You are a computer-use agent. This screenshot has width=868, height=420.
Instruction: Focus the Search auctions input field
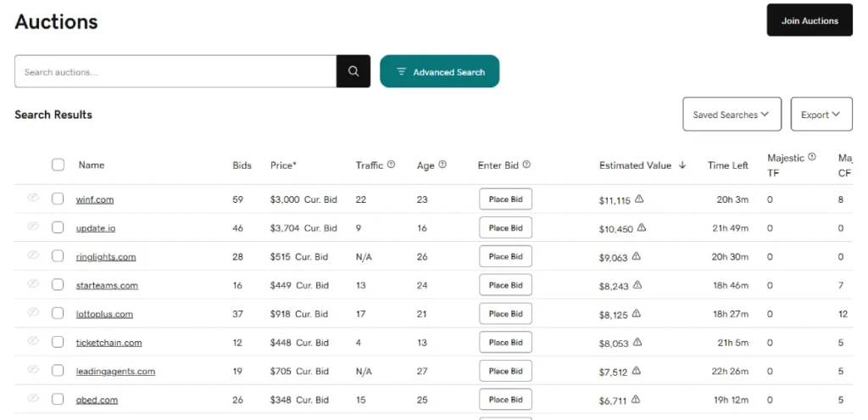pyautogui.click(x=175, y=72)
